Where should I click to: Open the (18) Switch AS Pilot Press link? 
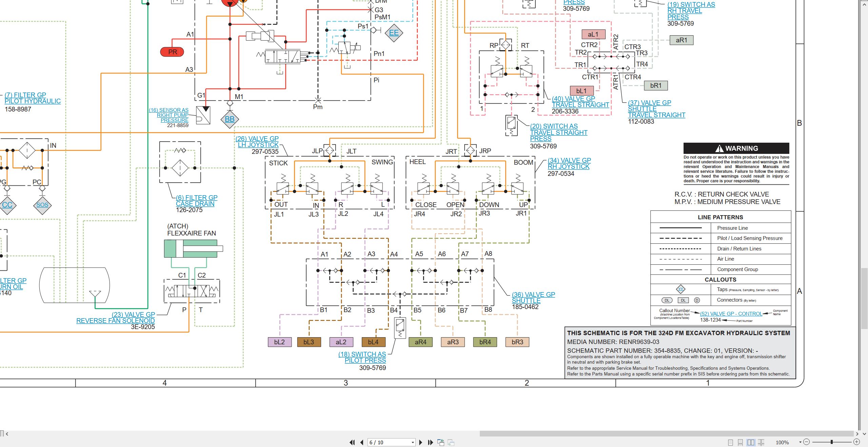pos(362,357)
